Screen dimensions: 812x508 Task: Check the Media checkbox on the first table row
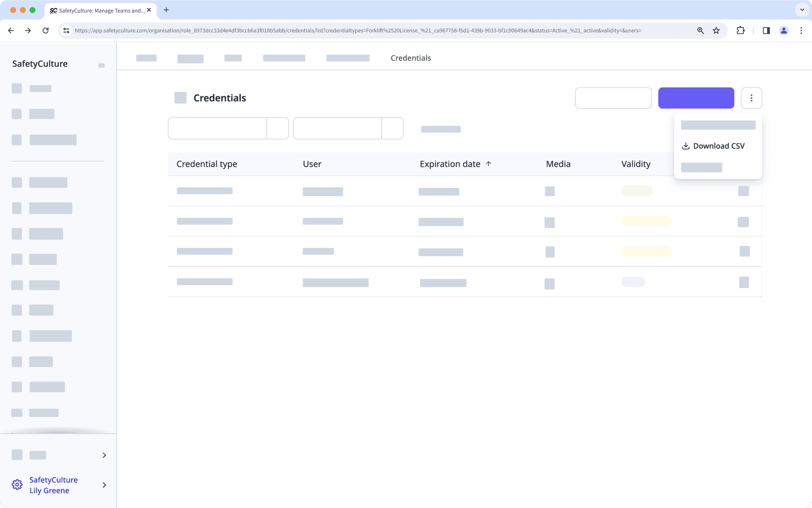[x=550, y=191]
